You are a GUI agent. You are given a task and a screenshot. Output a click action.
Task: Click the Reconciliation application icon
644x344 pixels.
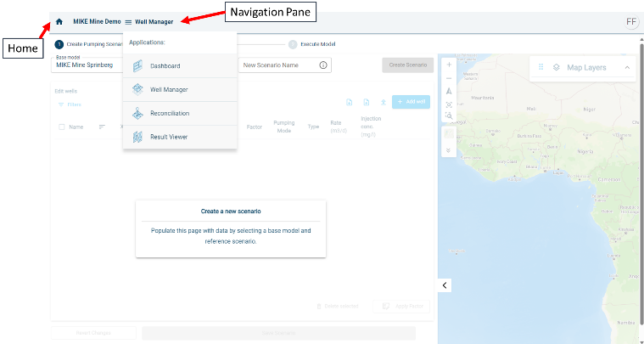[x=137, y=114]
